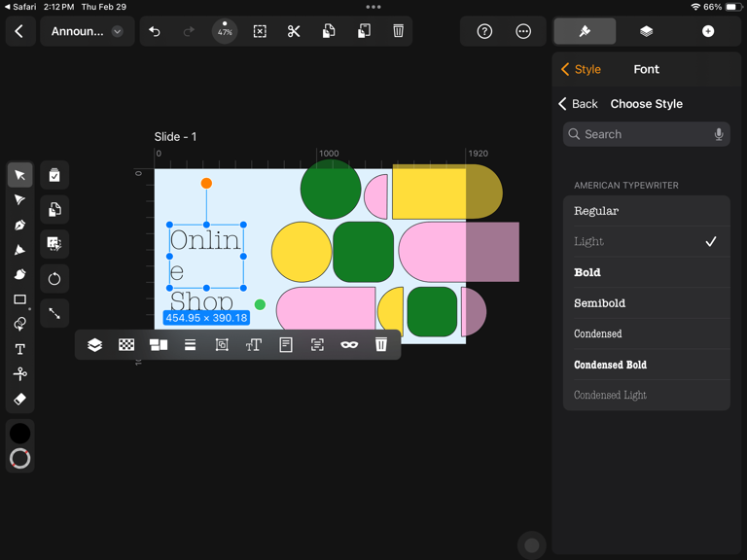The width and height of the screenshot is (747, 560).
Task: Delete object via context bar trash
Action: [x=381, y=345]
